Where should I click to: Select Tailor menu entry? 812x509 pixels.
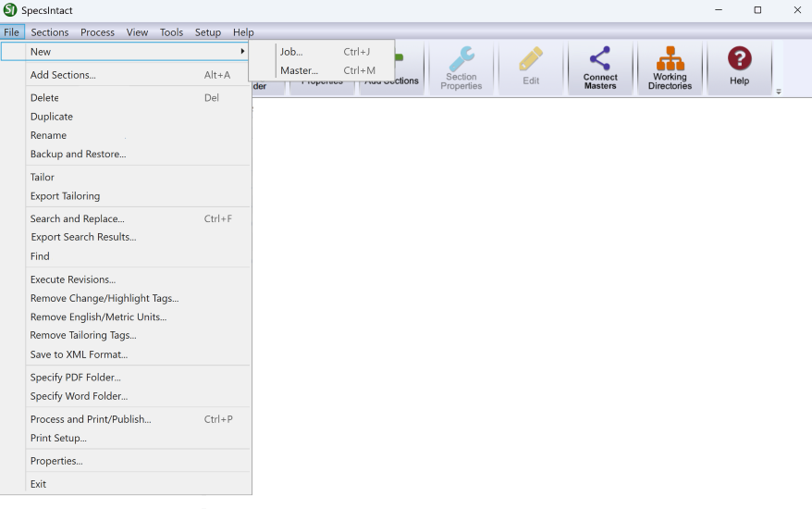(126, 178)
